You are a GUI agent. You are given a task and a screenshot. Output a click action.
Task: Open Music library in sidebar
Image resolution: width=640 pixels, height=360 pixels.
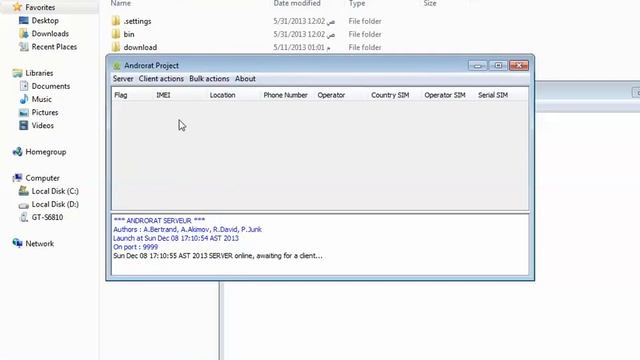click(x=42, y=99)
